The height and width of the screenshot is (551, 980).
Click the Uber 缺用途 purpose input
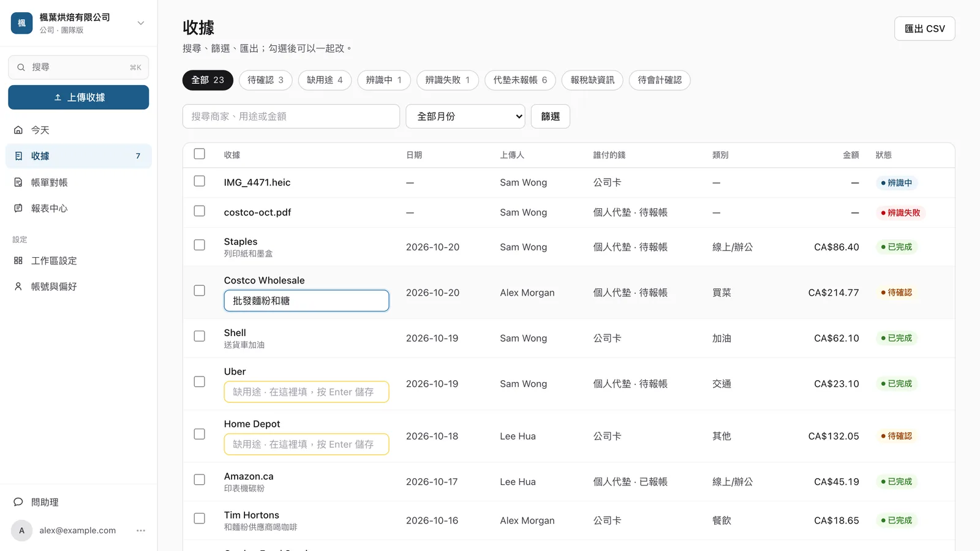click(x=306, y=392)
